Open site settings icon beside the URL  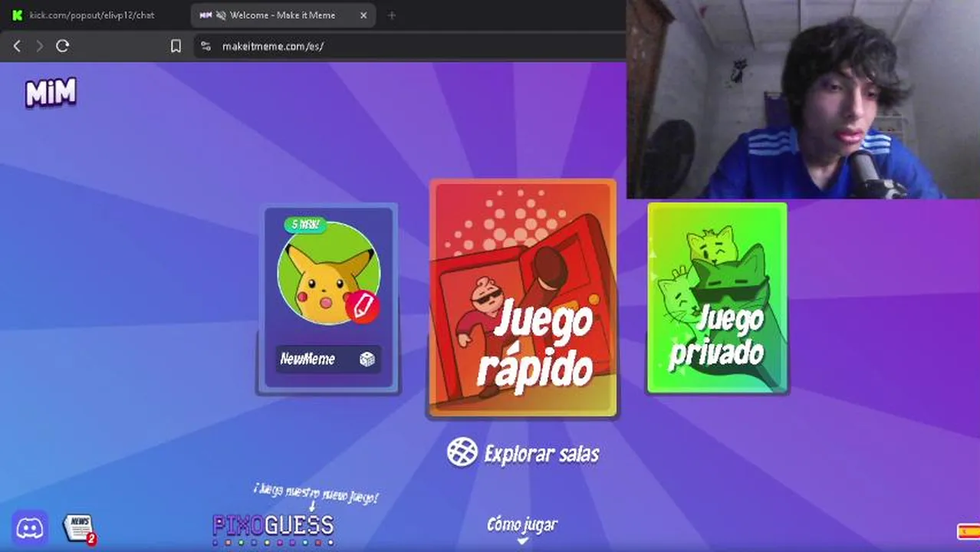tap(206, 46)
